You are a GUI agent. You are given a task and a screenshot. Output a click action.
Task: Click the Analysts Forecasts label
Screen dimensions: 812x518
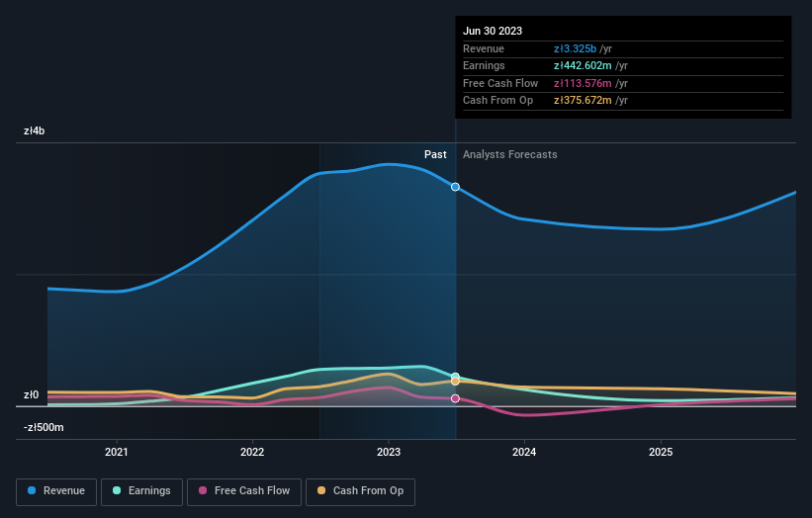coord(510,154)
